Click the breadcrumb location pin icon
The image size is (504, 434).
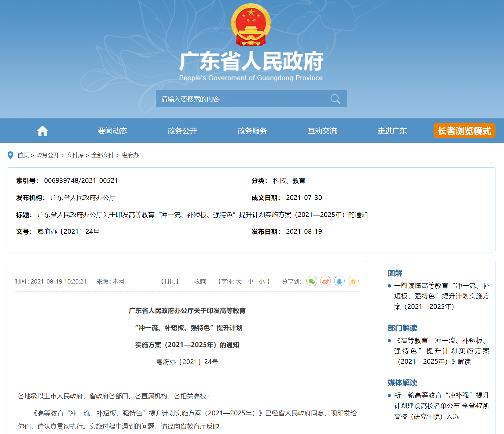coord(10,155)
